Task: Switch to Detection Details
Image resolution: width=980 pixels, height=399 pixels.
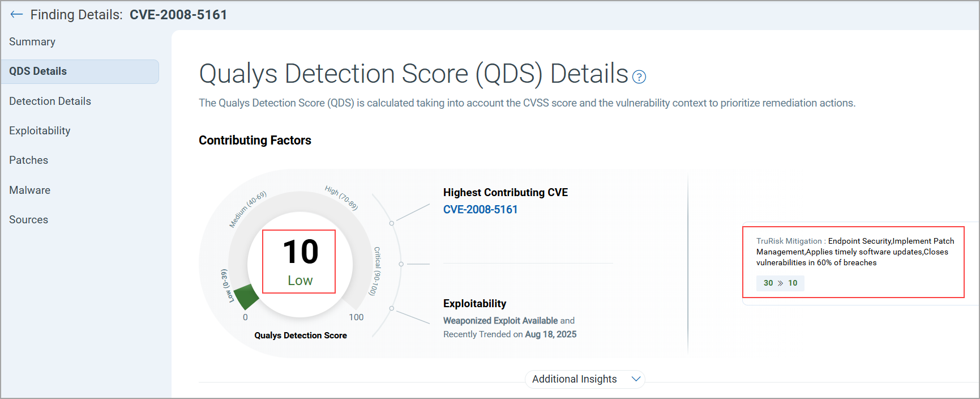Action: 50,101
